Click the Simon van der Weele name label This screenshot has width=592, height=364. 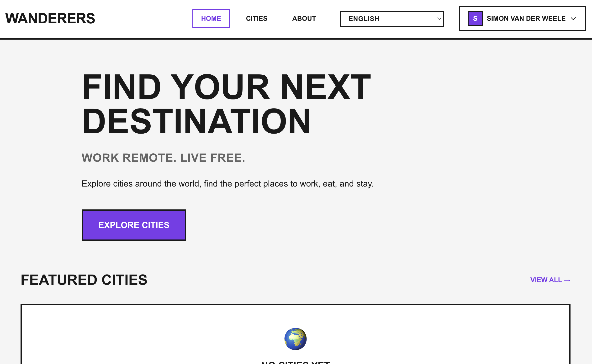[x=526, y=19]
